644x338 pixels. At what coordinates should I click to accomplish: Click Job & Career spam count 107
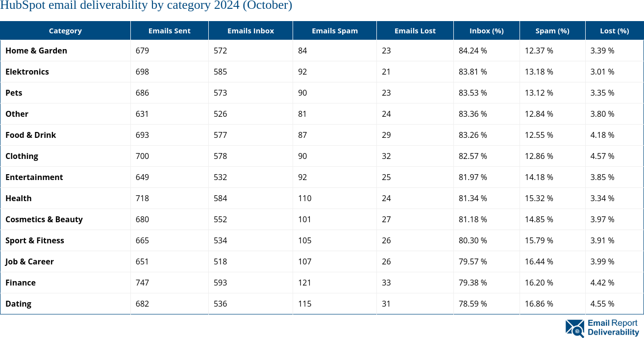(x=305, y=261)
